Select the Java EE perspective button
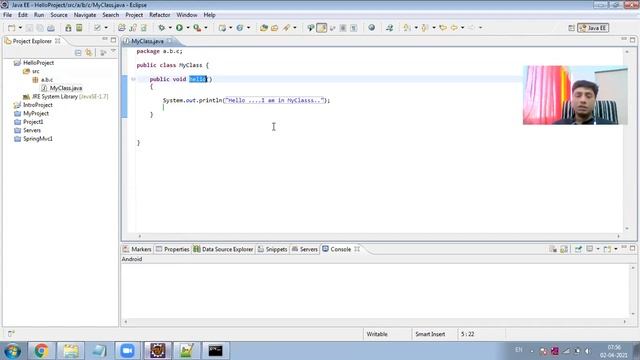 (593, 28)
